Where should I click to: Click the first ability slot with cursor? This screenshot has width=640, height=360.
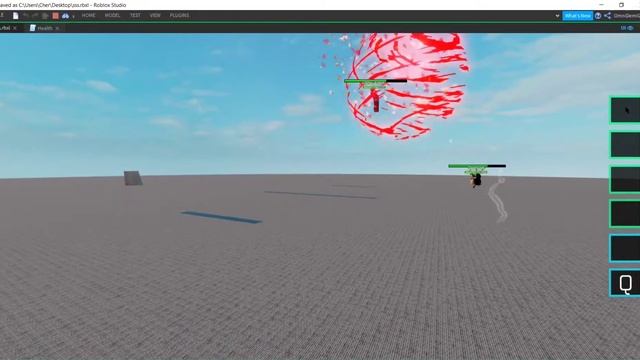(625, 110)
